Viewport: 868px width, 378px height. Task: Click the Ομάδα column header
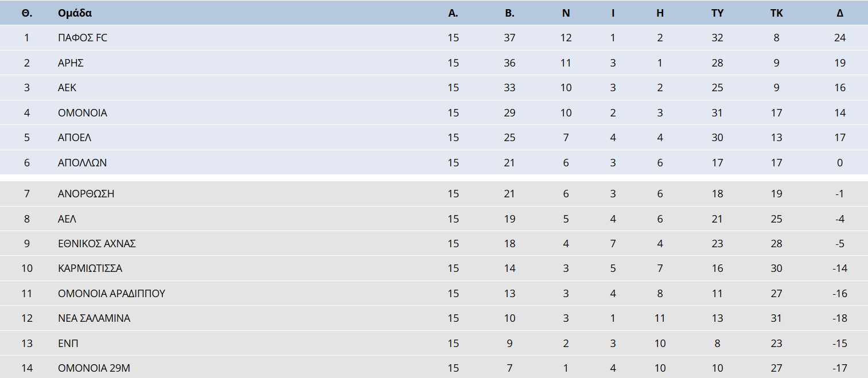[75, 13]
